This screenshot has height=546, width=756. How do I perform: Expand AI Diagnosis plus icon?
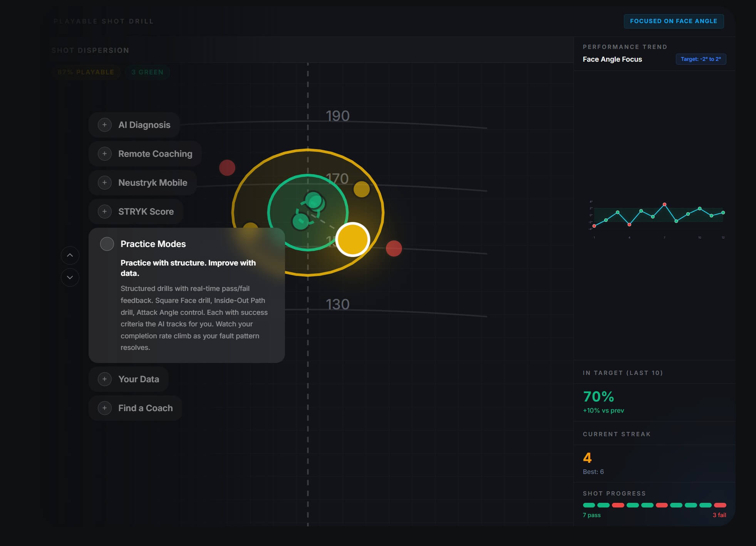(x=104, y=125)
